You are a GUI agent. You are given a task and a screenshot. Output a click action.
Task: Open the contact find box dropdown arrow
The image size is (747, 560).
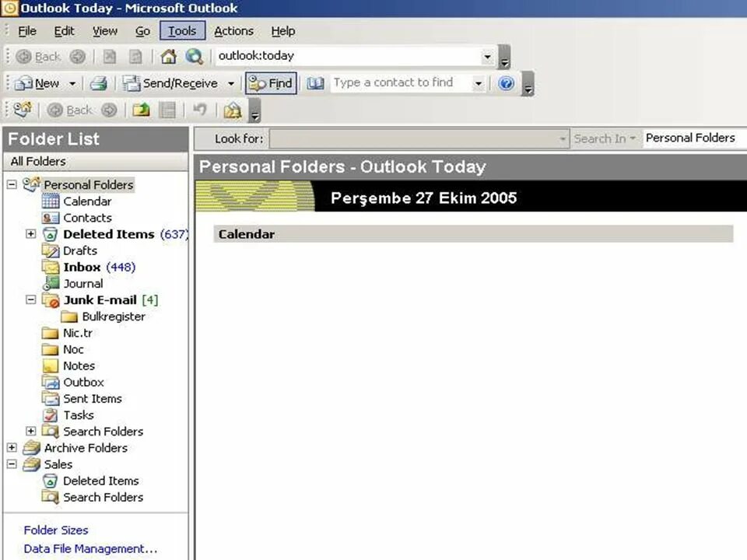tap(479, 84)
